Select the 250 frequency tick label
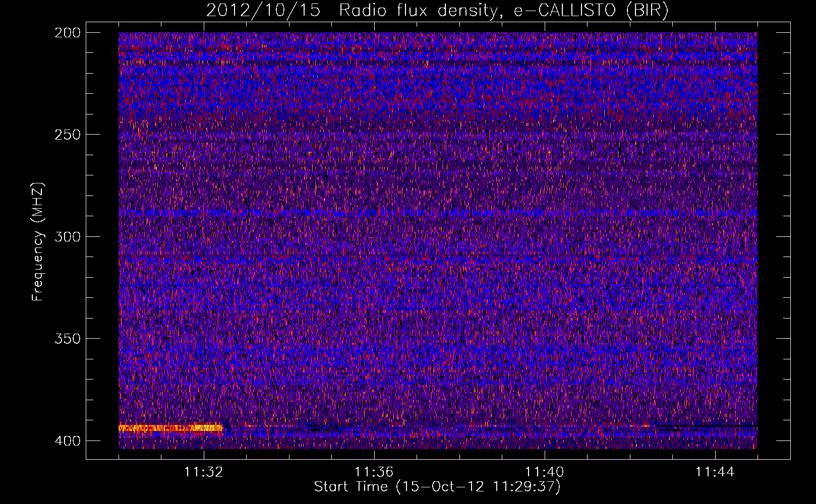 pyautogui.click(x=67, y=135)
